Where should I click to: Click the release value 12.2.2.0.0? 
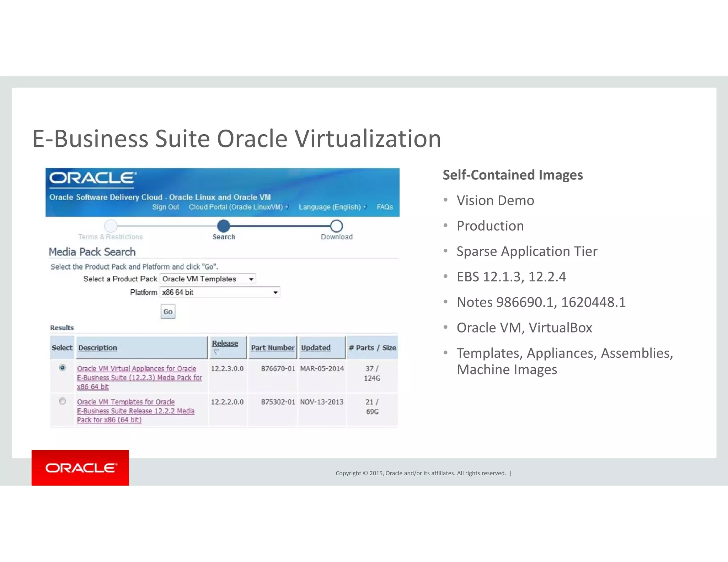(x=227, y=402)
